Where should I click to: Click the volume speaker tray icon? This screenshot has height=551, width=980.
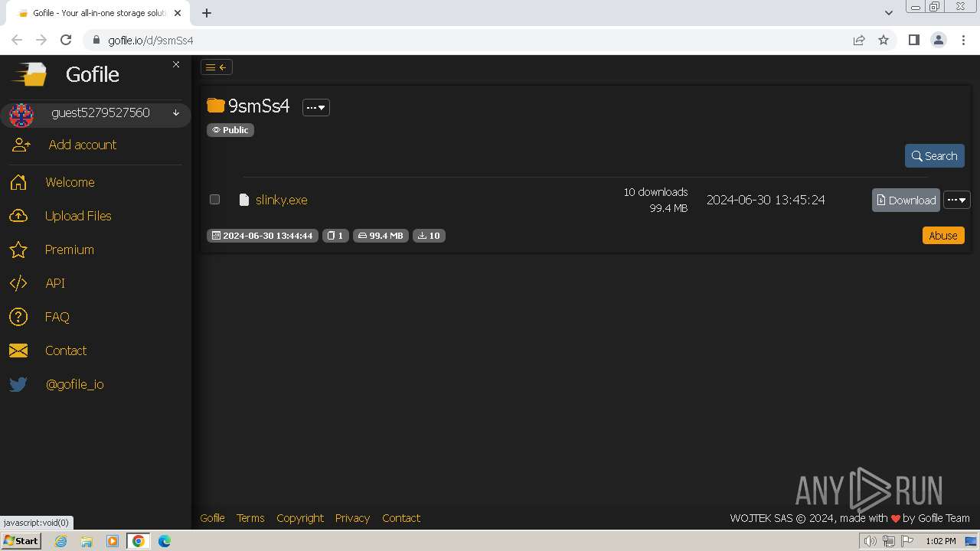click(871, 542)
